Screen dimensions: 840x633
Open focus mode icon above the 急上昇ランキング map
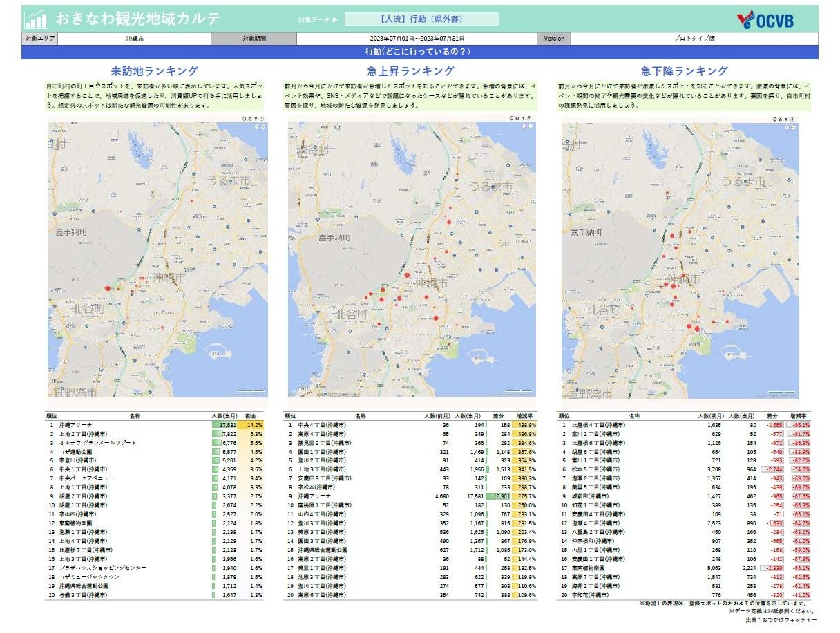(x=531, y=118)
